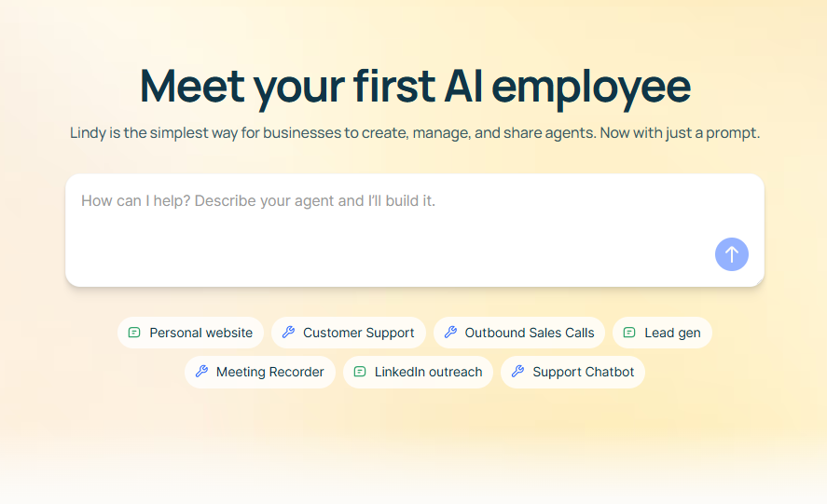Click the green icon beside LinkedIn outreach
827x504 pixels.
point(360,372)
